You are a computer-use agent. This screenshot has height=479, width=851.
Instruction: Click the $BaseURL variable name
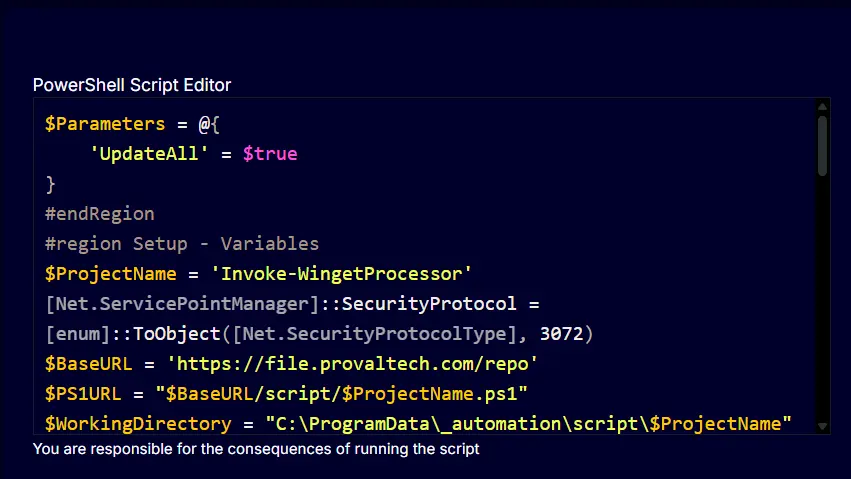[88, 363]
